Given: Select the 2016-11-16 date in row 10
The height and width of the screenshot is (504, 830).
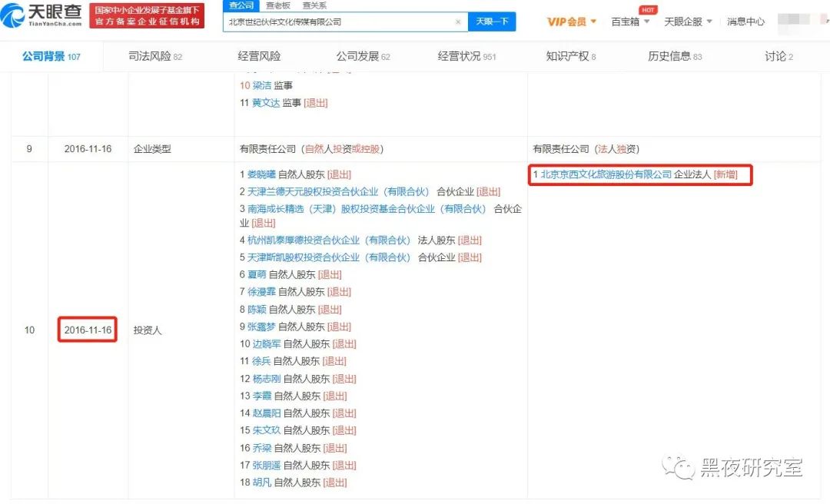Looking at the screenshot, I should [x=88, y=330].
